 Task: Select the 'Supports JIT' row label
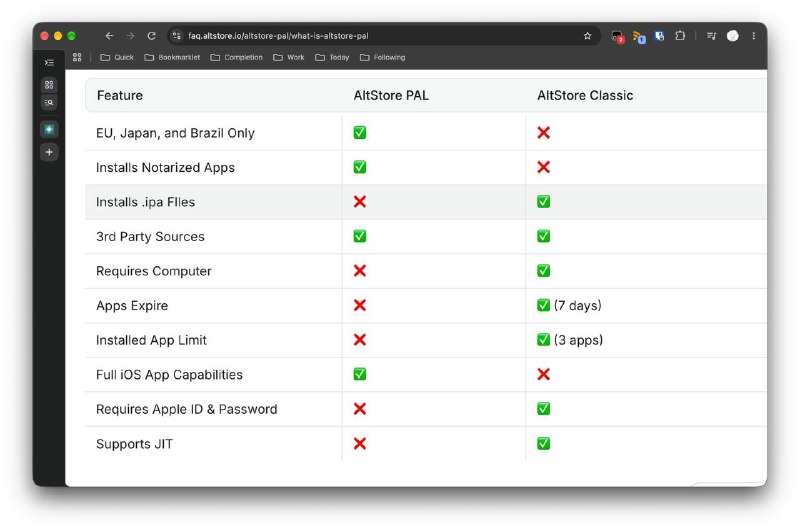pyautogui.click(x=134, y=444)
